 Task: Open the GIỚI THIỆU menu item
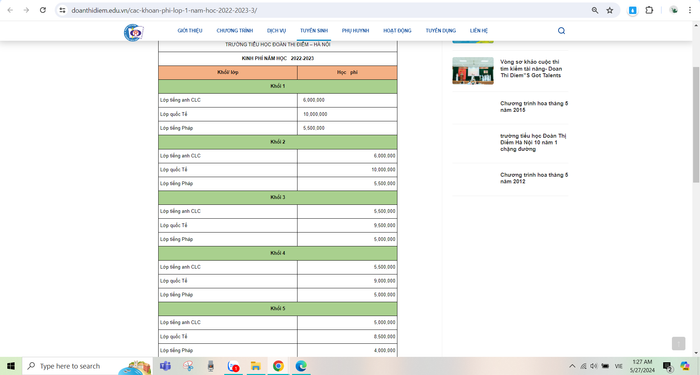(x=190, y=30)
